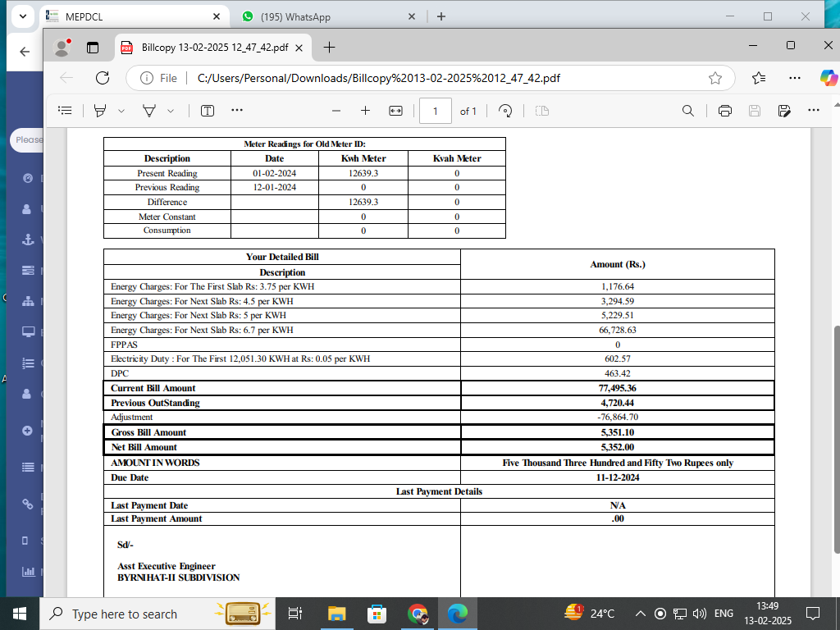This screenshot has height=630, width=840.
Task: Expand the highlight tool options arrow
Action: pos(121,111)
